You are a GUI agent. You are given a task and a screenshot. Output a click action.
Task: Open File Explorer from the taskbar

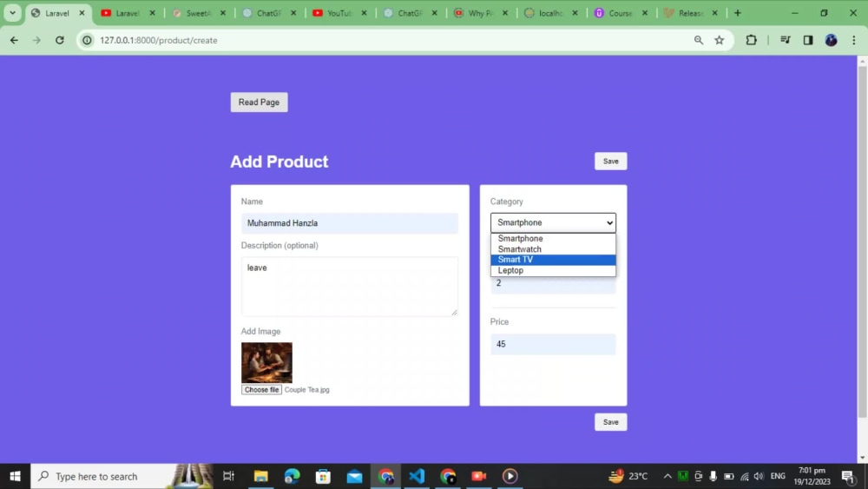tap(260, 476)
